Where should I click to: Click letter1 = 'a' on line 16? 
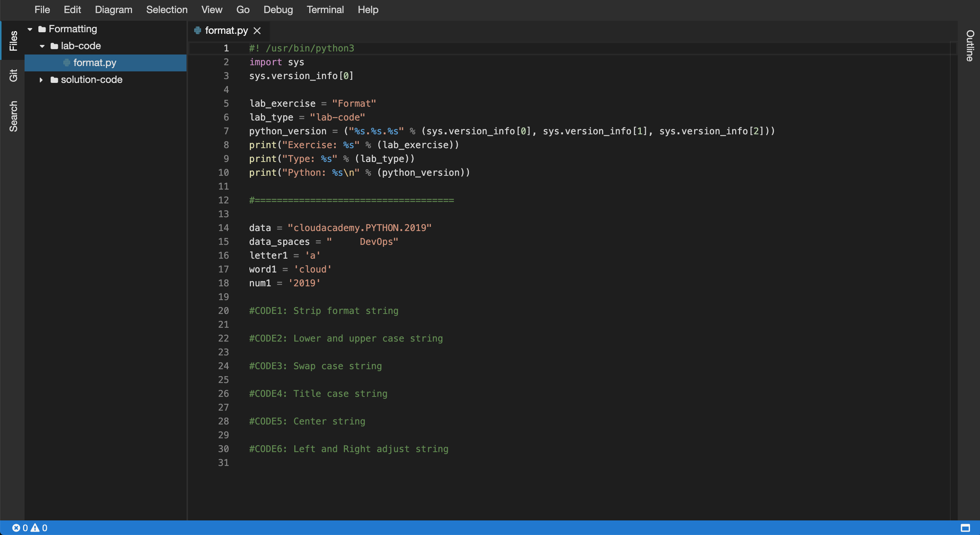285,256
